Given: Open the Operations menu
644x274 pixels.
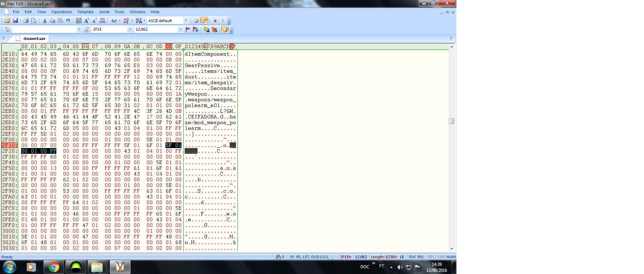Looking at the screenshot, I should coord(61,12).
